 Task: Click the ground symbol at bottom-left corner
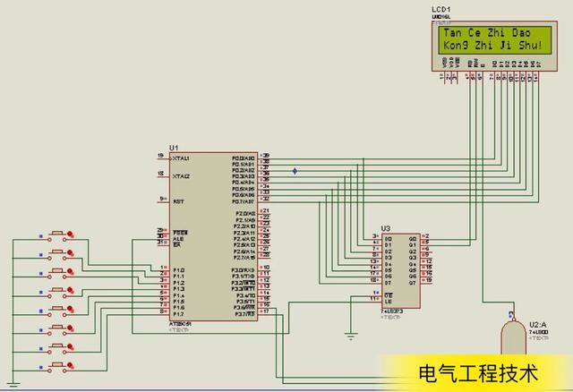13,382
